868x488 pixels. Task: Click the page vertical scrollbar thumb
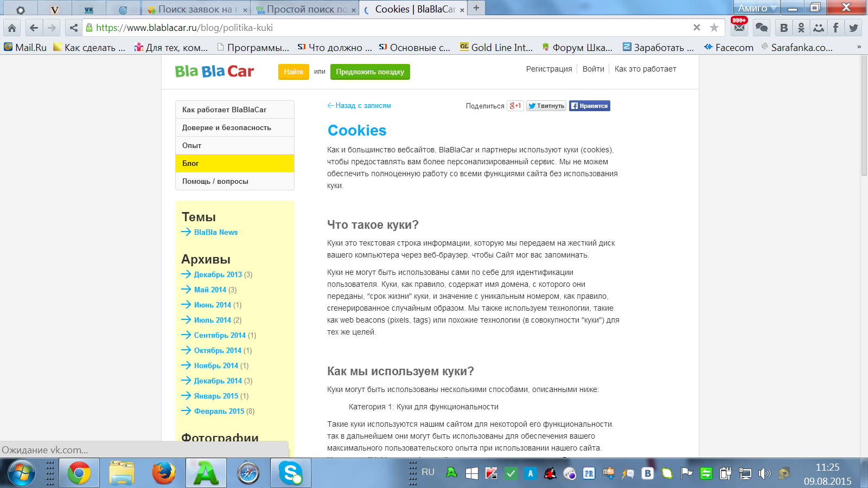pos(864,116)
